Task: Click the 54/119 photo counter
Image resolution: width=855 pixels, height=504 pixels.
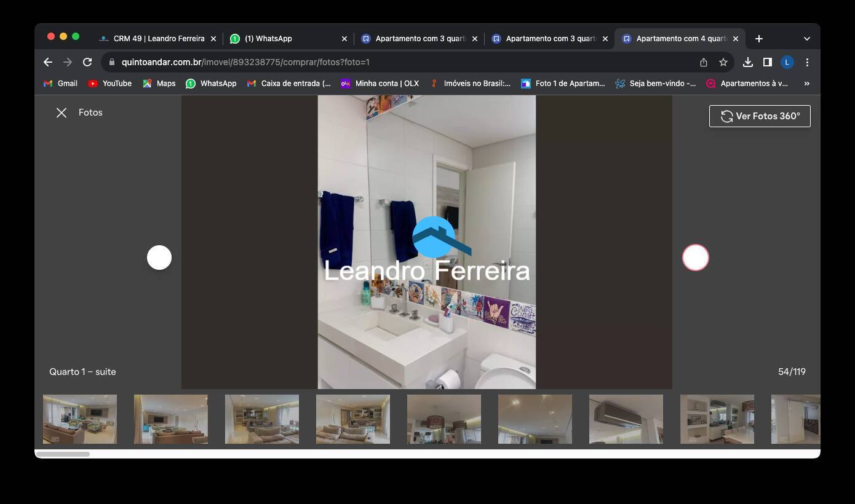Action: [792, 372]
